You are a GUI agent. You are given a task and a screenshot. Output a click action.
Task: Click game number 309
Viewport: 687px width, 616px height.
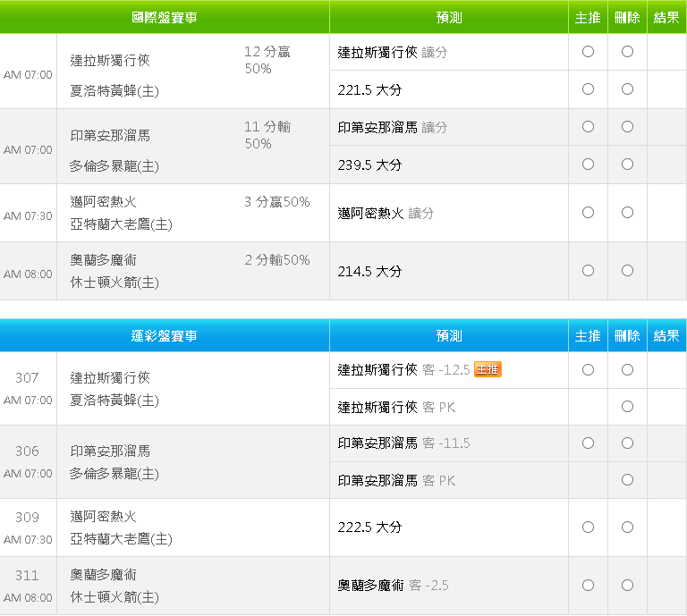click(27, 517)
